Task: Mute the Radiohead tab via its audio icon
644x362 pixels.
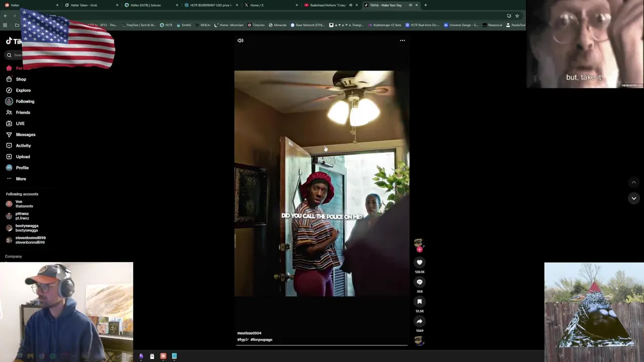Action: pyautogui.click(x=351, y=5)
